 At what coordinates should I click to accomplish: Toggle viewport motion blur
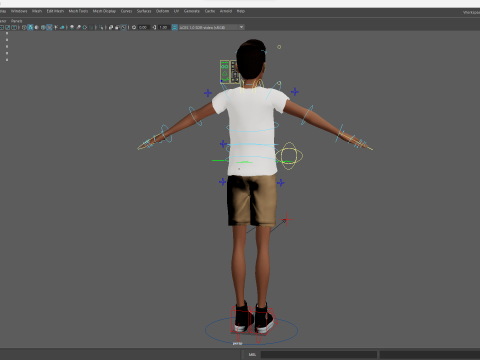click(78, 27)
